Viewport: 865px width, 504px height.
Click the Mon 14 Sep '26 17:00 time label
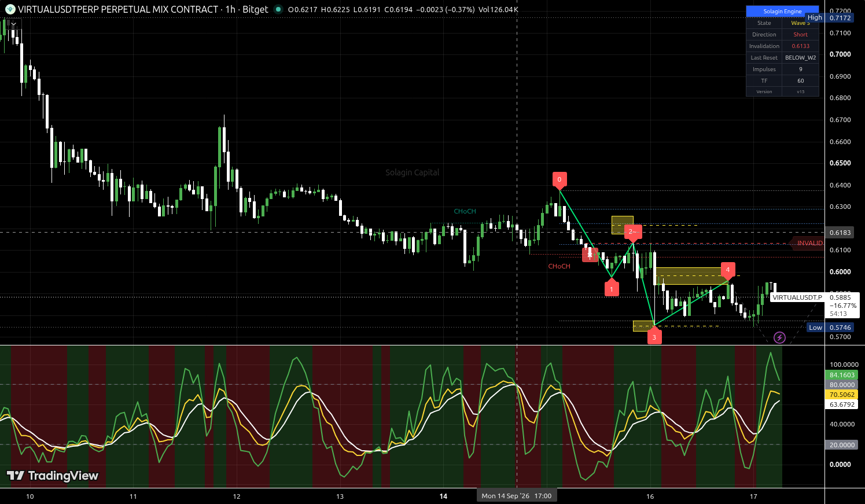tap(517, 496)
